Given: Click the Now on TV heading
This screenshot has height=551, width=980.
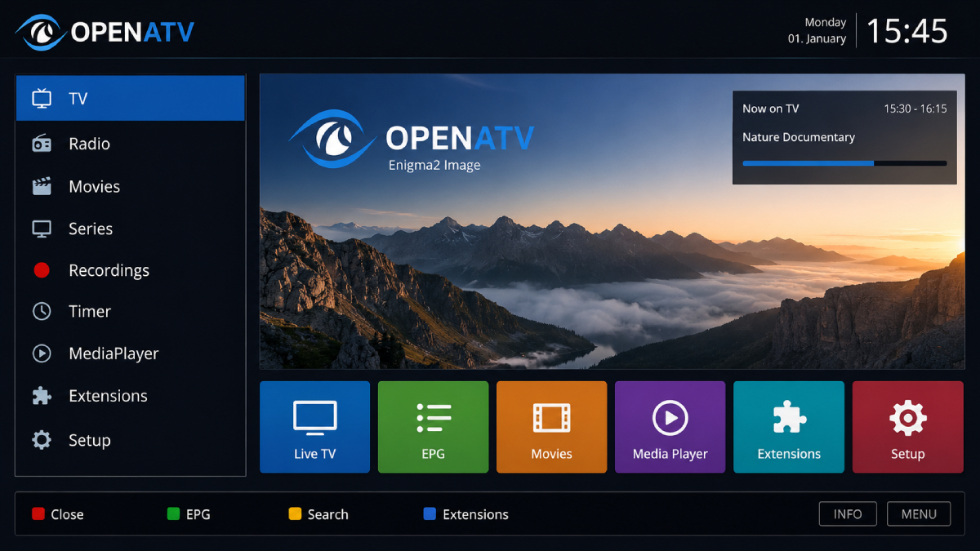Looking at the screenshot, I should click(771, 109).
